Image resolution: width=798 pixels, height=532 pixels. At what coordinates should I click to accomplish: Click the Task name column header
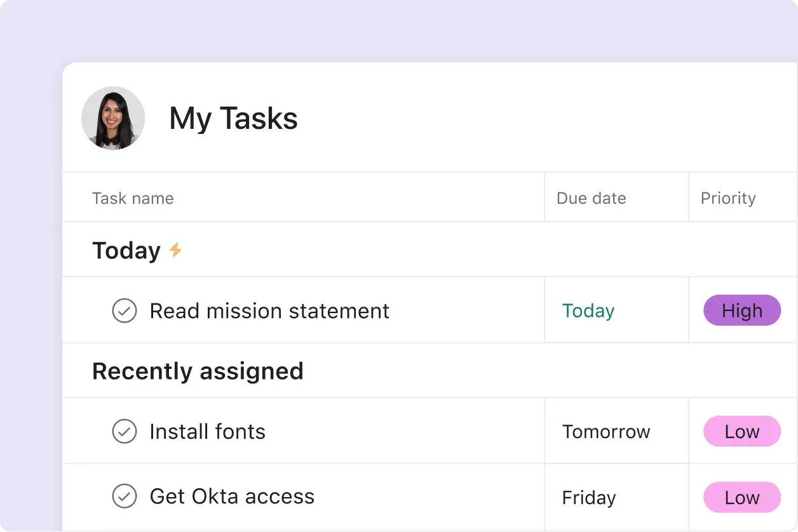133,198
